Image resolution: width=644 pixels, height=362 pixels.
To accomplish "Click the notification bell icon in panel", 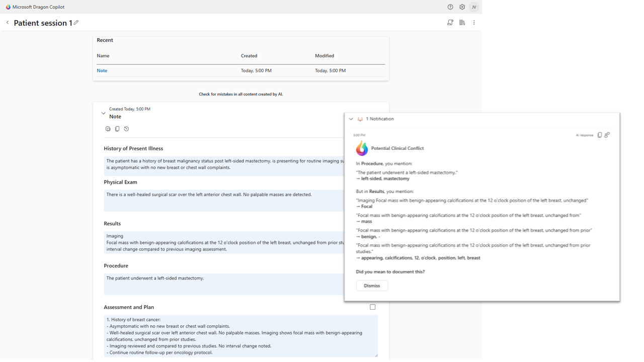I will coord(360,119).
